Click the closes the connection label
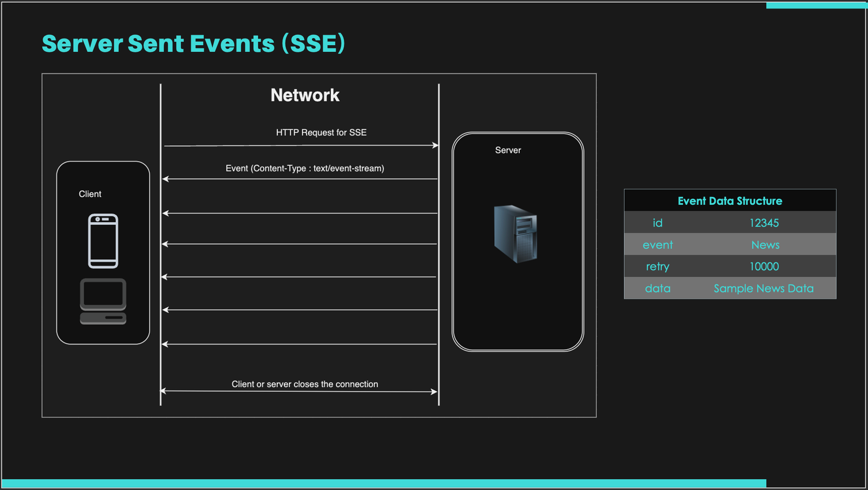 (x=305, y=384)
